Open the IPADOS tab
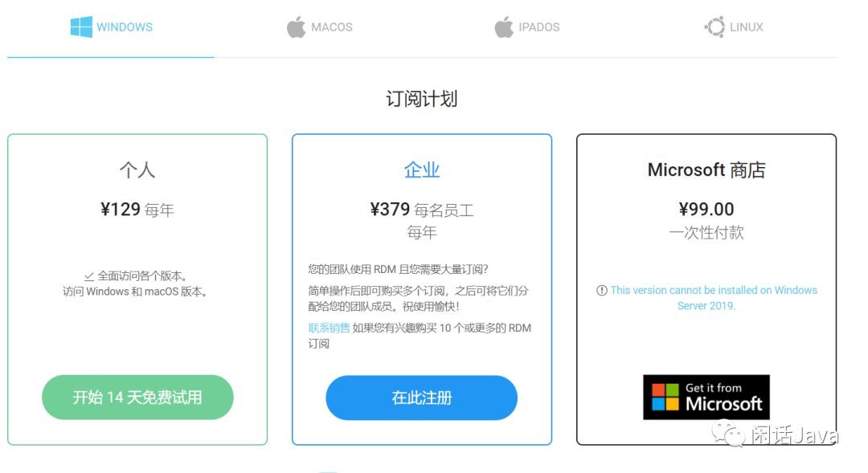 (x=527, y=27)
